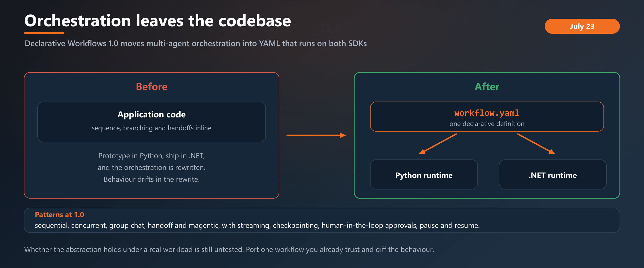Select the workflow.yaml label

(487, 113)
